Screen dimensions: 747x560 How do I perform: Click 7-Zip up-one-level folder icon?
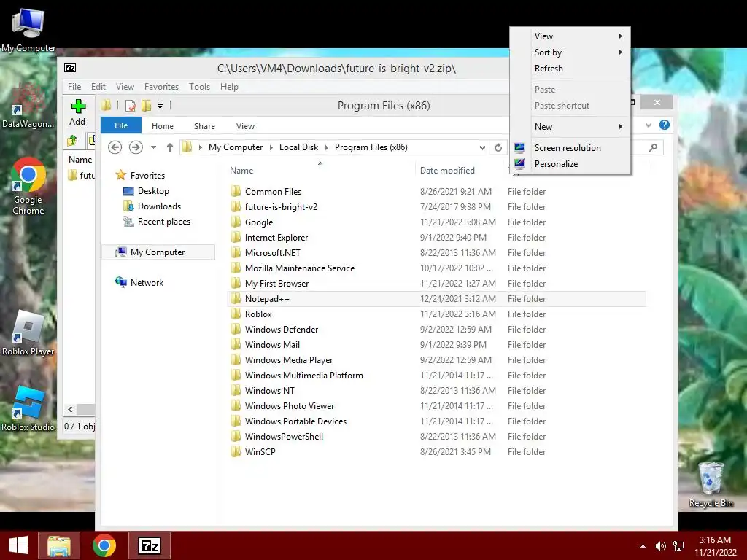(x=72, y=140)
